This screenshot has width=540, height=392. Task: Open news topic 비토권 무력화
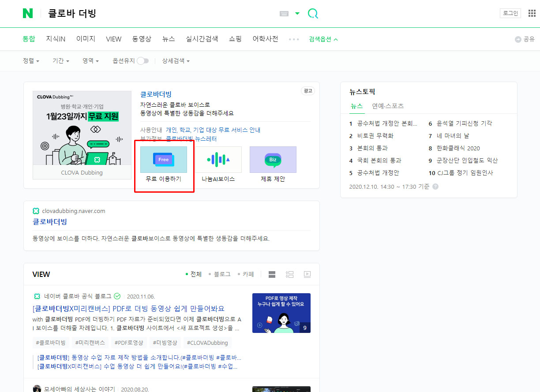[375, 136]
